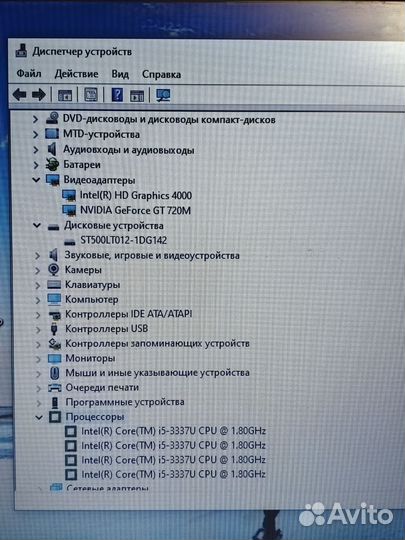This screenshot has width=405, height=540.
Task: Click the adapter icon of NVIDIA GeForce GT 720M
Action: [69, 210]
